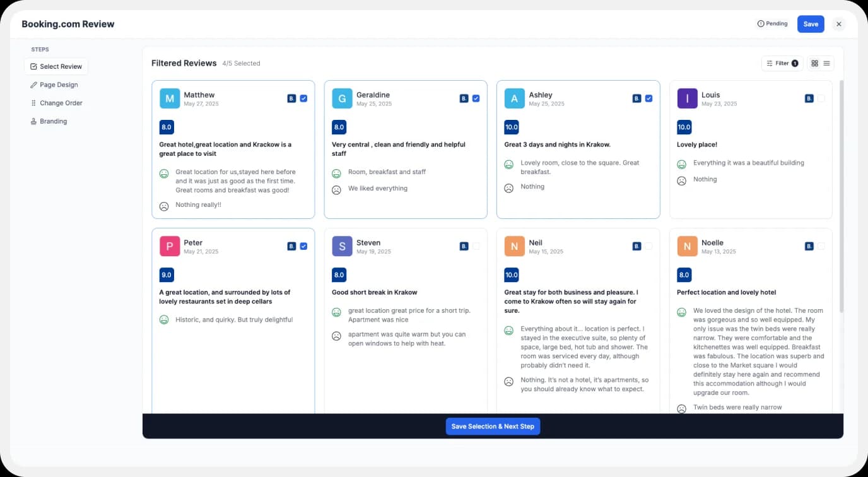Switch to list view layout

826,63
